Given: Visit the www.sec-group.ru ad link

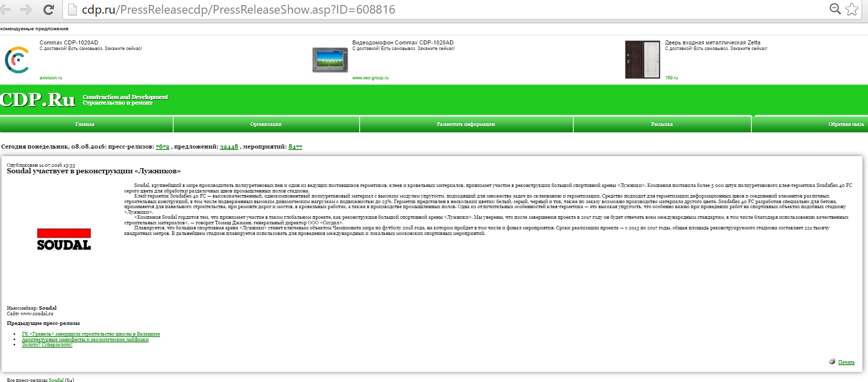Looking at the screenshot, I should point(370,78).
